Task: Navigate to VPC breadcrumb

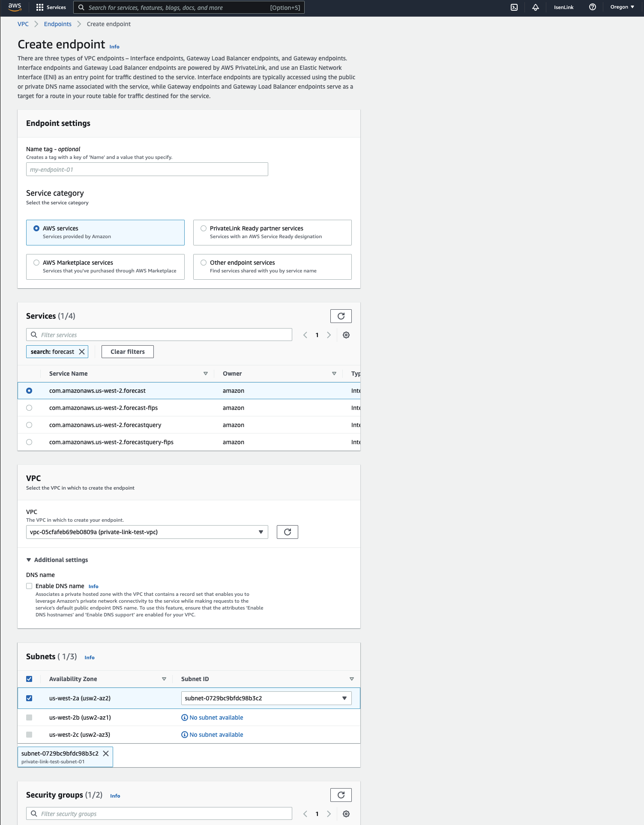Action: click(23, 24)
